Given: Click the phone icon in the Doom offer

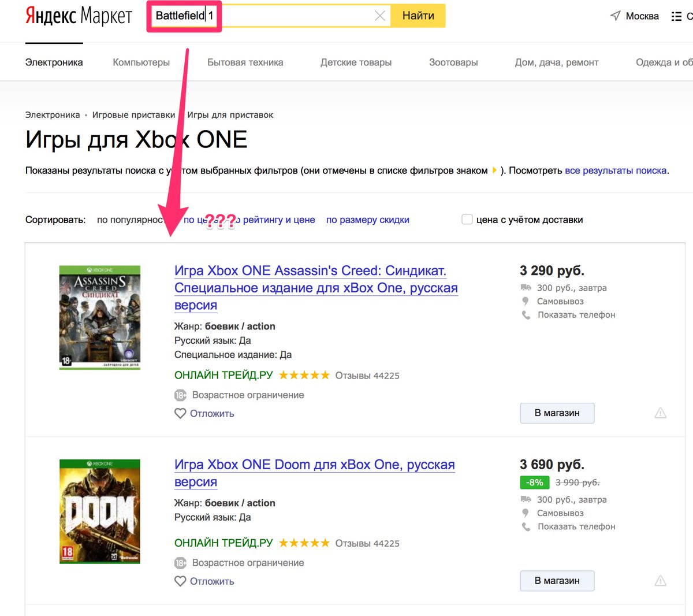Looking at the screenshot, I should tap(526, 526).
